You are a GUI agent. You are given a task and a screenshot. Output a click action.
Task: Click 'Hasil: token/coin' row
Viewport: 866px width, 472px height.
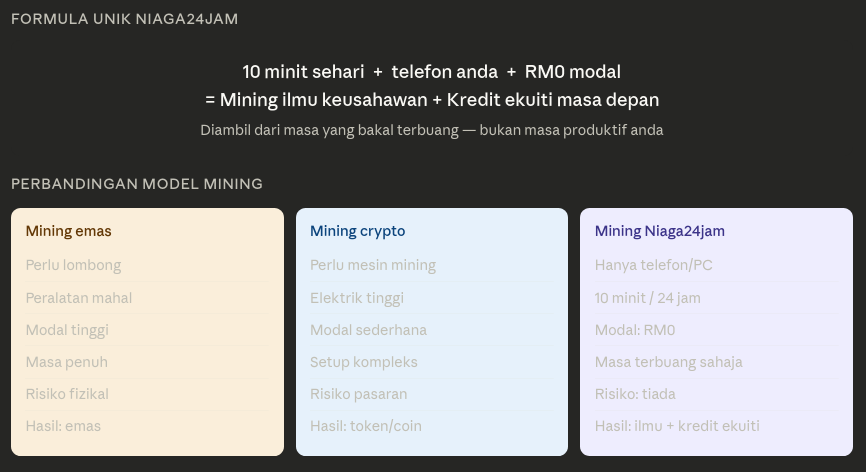pos(366,426)
